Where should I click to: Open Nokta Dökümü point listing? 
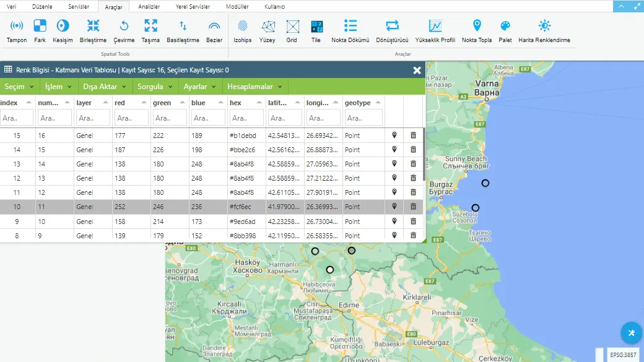click(350, 31)
